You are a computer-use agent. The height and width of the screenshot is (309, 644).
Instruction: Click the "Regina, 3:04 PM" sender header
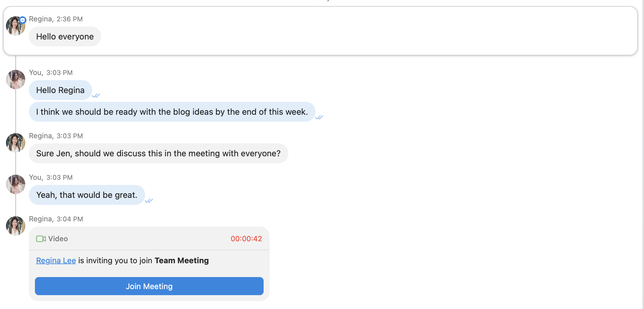tap(56, 219)
